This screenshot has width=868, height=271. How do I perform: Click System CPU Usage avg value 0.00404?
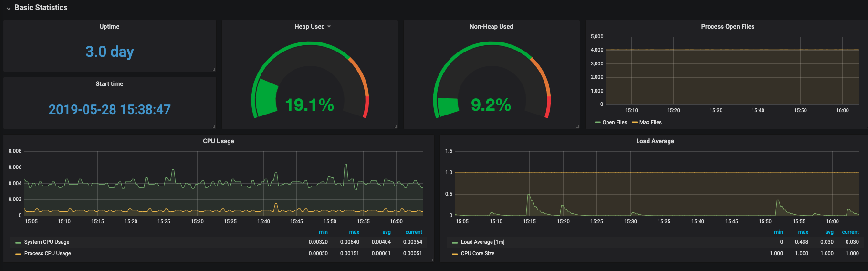[x=381, y=242]
